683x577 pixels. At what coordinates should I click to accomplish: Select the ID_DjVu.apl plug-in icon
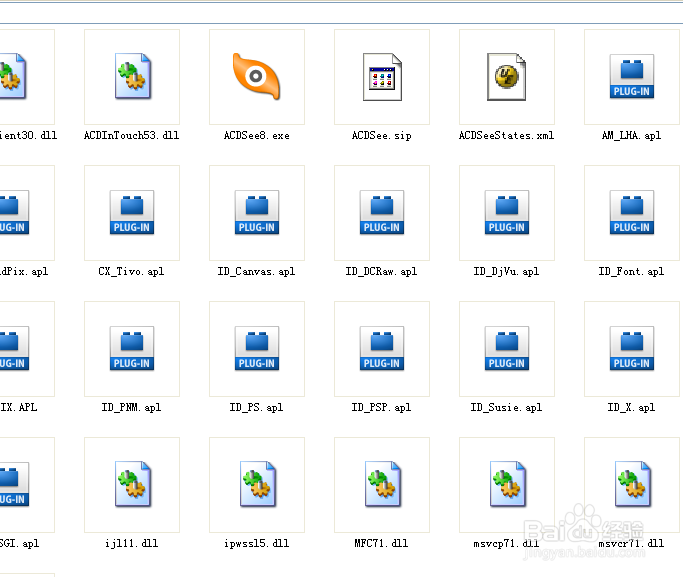pyautogui.click(x=507, y=212)
